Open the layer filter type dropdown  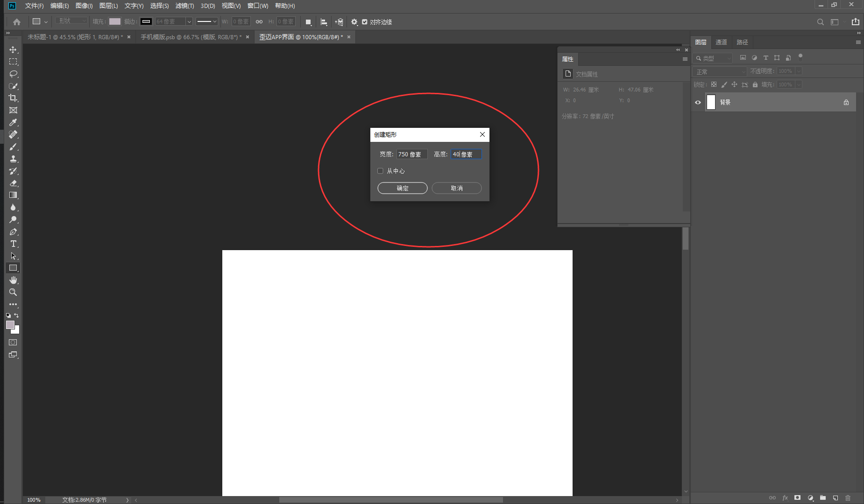pyautogui.click(x=713, y=58)
